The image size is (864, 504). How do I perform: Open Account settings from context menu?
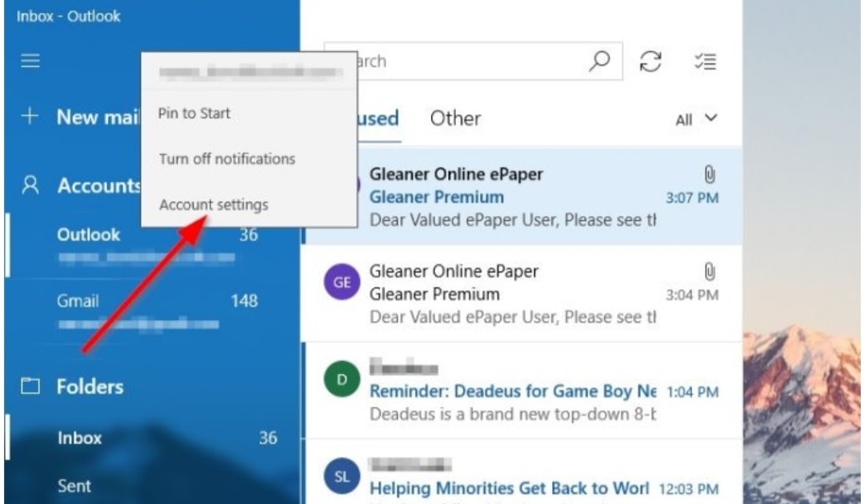[214, 204]
